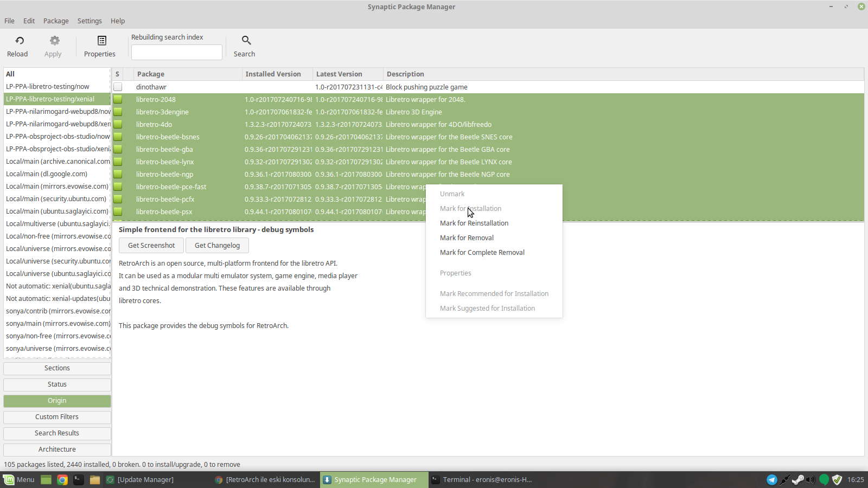Viewport: 868px width, 488px height.
Task: Select All in the origin list
Action: point(57,74)
